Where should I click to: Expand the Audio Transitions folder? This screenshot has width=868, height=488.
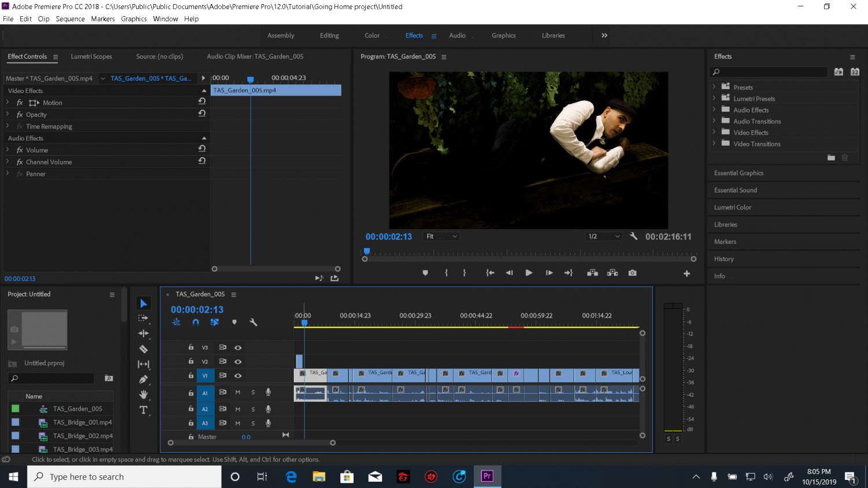pyautogui.click(x=714, y=121)
